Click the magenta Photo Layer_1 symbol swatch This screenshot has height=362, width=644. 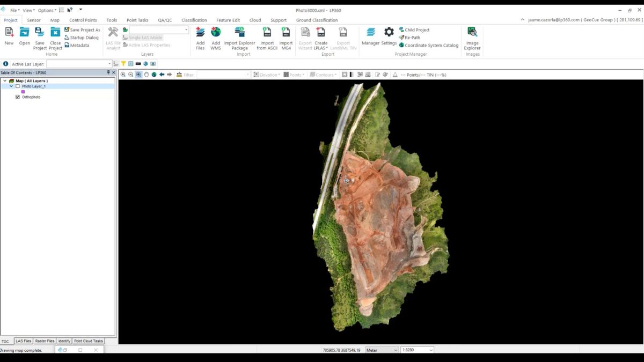coord(23,92)
